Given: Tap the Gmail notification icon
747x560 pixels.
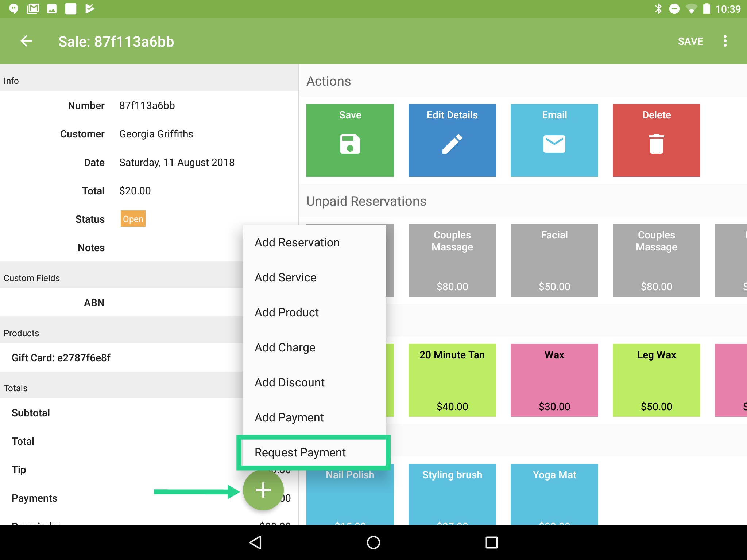Looking at the screenshot, I should 32,9.
